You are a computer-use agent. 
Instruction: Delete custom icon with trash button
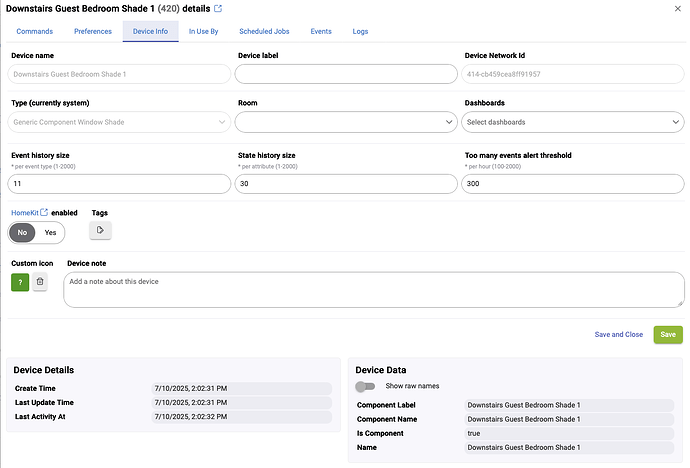(40, 283)
